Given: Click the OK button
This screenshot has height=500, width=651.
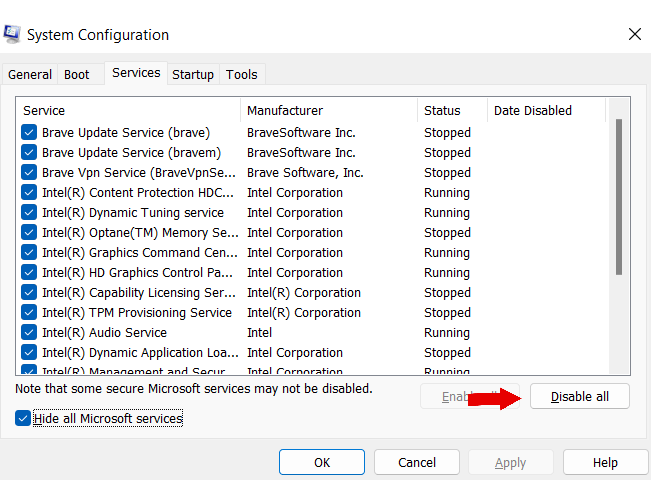Looking at the screenshot, I should 321,463.
